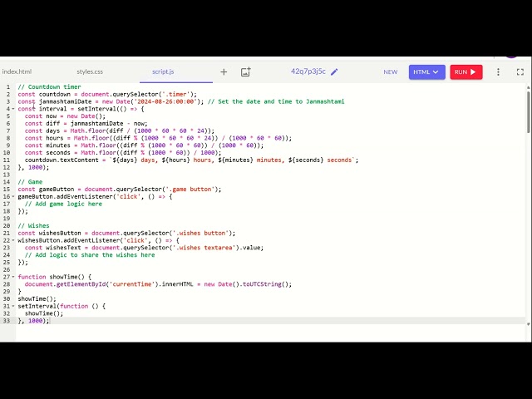Collapse code fold arrow at line 22
The image size is (532, 399).
coord(13,240)
